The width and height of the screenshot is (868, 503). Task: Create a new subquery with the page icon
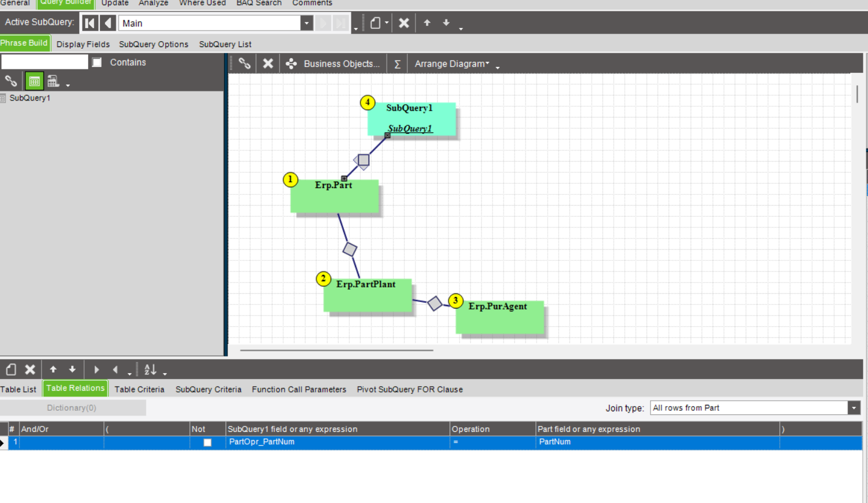point(376,23)
